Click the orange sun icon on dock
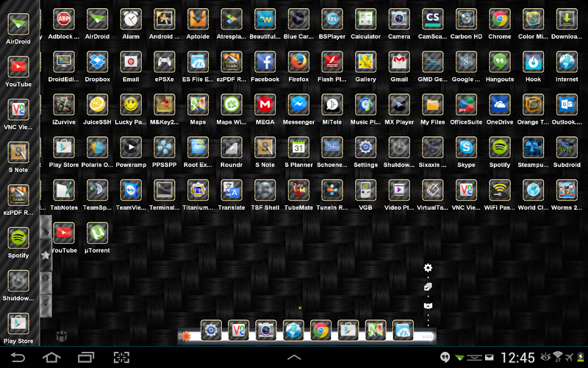This screenshot has width=588, height=368. click(186, 336)
